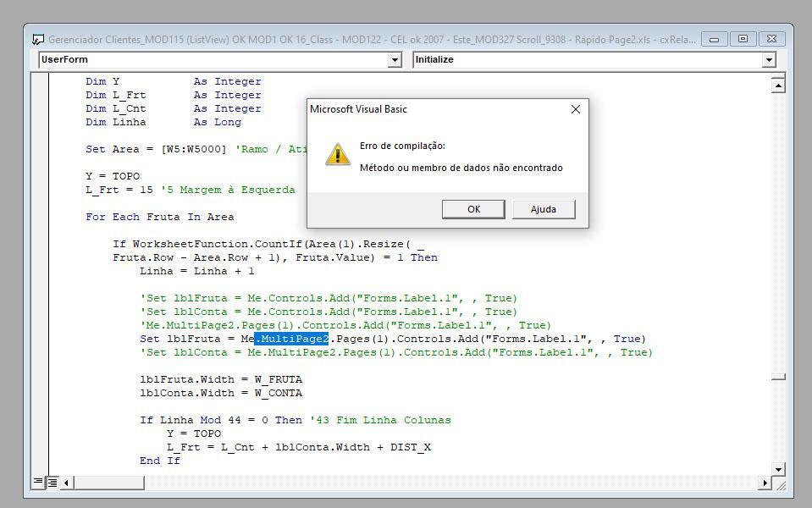This screenshot has width=812, height=508.
Task: Click the Full Module View icon
Action: click(x=52, y=483)
